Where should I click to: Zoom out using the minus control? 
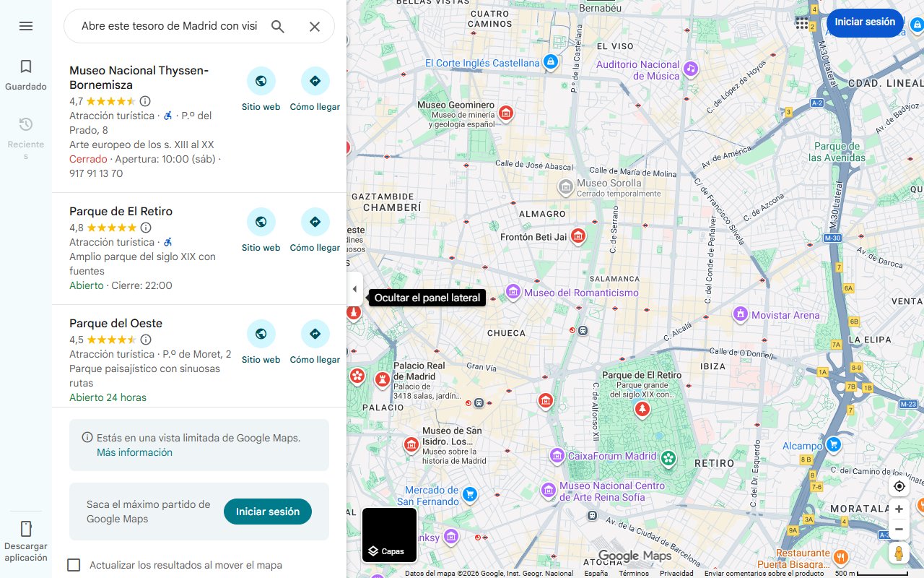click(x=899, y=529)
